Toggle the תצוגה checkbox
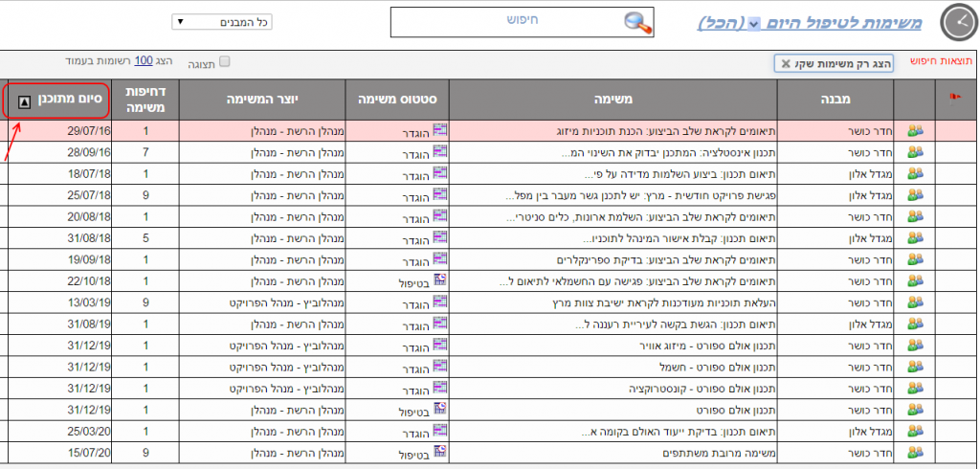 click(x=225, y=61)
